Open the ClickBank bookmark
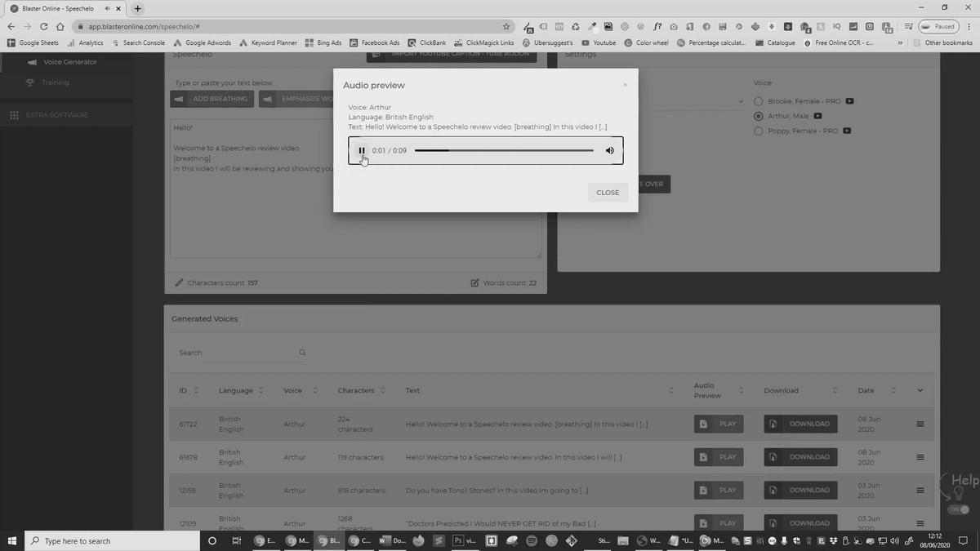Screen dimensions: 980x551 (x=426, y=42)
